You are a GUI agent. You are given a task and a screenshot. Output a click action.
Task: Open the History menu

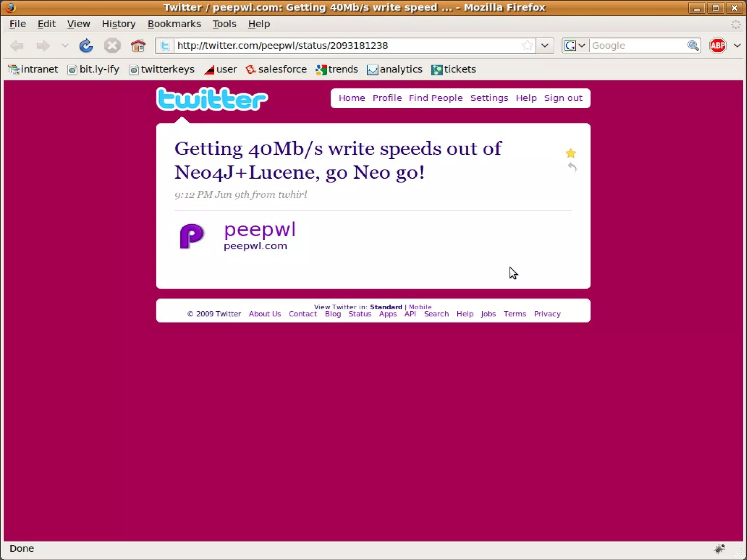click(x=119, y=24)
